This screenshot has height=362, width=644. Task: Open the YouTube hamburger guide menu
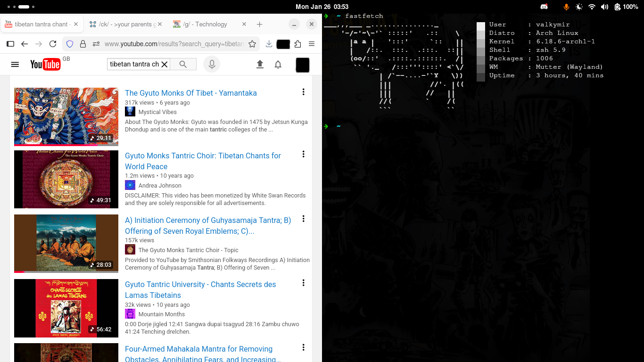coord(15,65)
